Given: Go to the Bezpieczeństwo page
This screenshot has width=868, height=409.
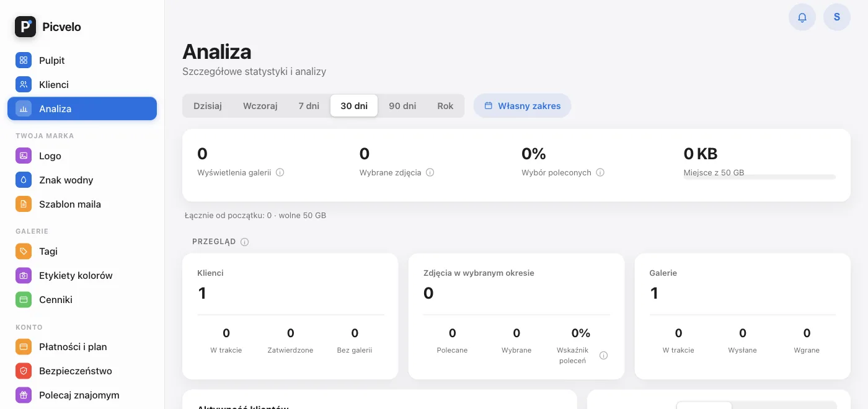Looking at the screenshot, I should [x=82, y=371].
